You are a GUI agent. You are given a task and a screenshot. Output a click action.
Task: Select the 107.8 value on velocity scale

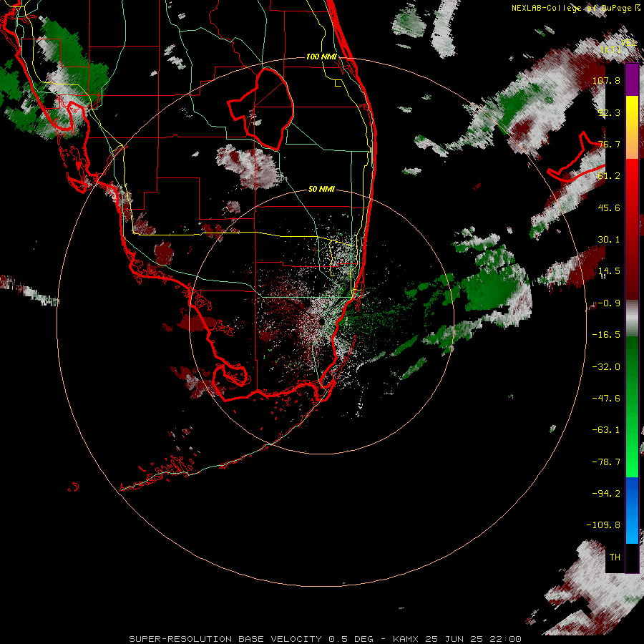click(x=606, y=80)
